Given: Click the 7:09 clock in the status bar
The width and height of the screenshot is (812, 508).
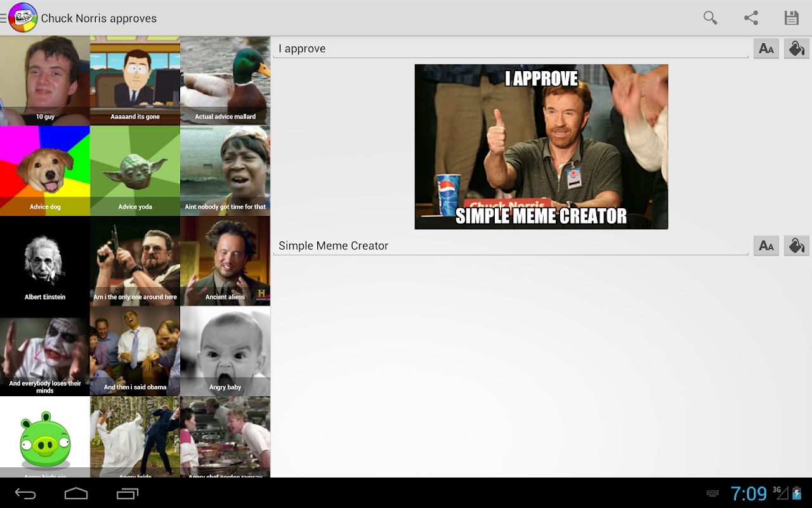Looking at the screenshot, I should pyautogui.click(x=749, y=493).
